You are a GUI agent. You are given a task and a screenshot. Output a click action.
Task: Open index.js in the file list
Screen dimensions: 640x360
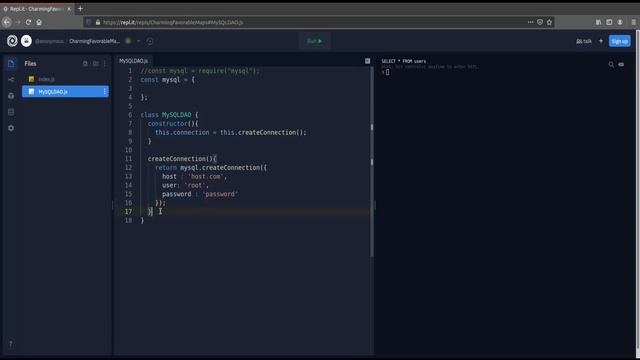[x=65, y=79]
